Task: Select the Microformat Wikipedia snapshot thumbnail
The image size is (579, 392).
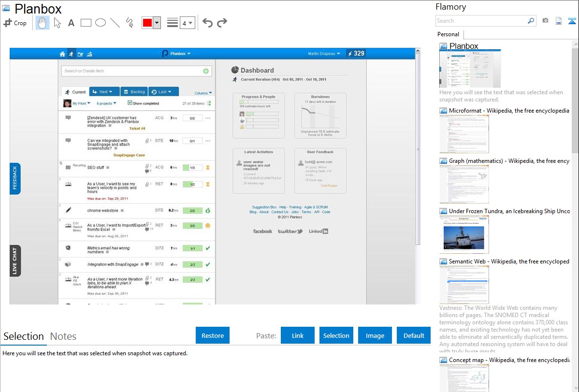Action: click(464, 134)
